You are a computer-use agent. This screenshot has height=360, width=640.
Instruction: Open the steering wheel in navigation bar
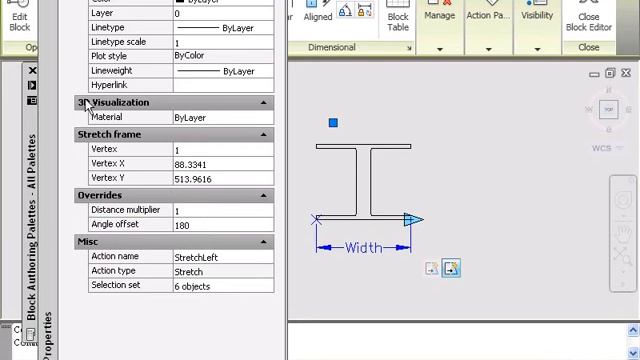tap(623, 200)
